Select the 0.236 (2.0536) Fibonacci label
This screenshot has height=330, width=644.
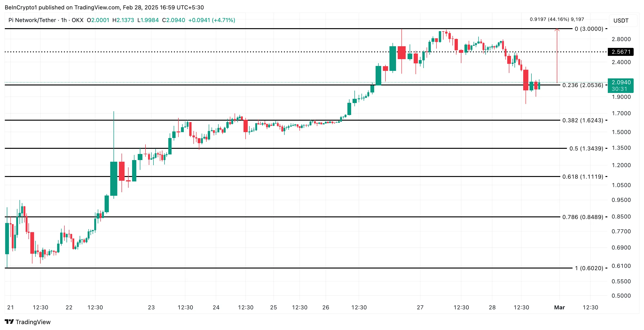582,85
